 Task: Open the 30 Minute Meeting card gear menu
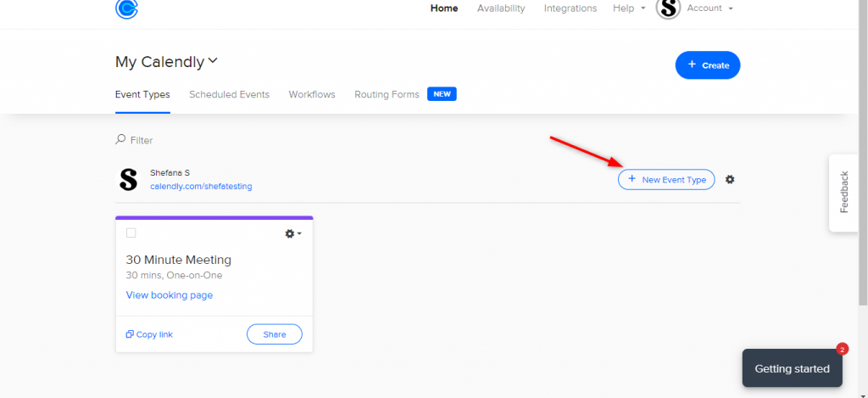pyautogui.click(x=293, y=234)
